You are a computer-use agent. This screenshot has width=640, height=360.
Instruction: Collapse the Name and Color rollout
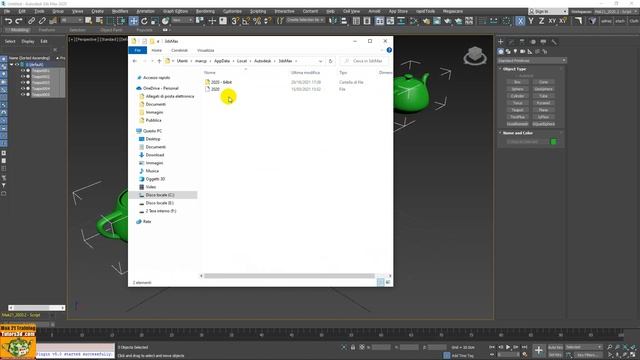500,133
